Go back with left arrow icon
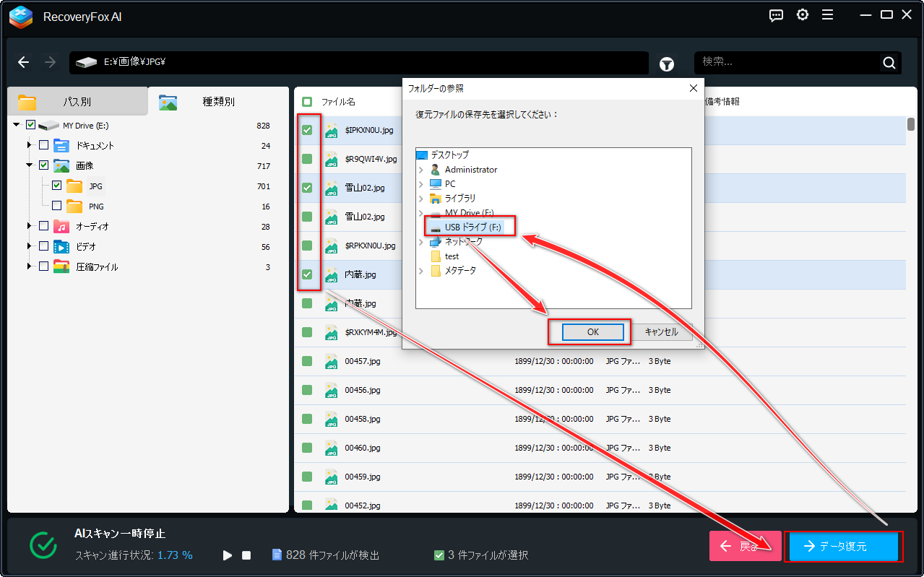The image size is (924, 577). coord(24,62)
